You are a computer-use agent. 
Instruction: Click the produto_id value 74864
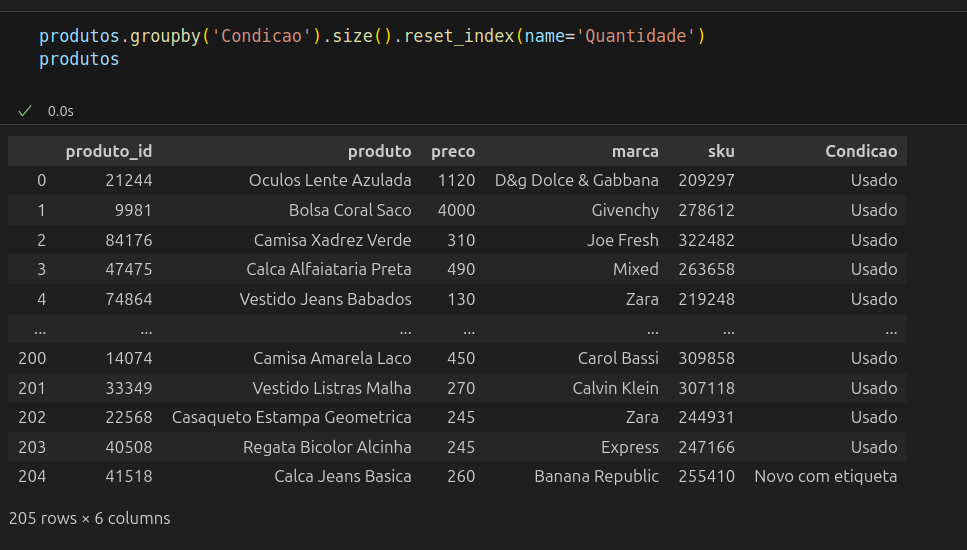click(x=129, y=299)
